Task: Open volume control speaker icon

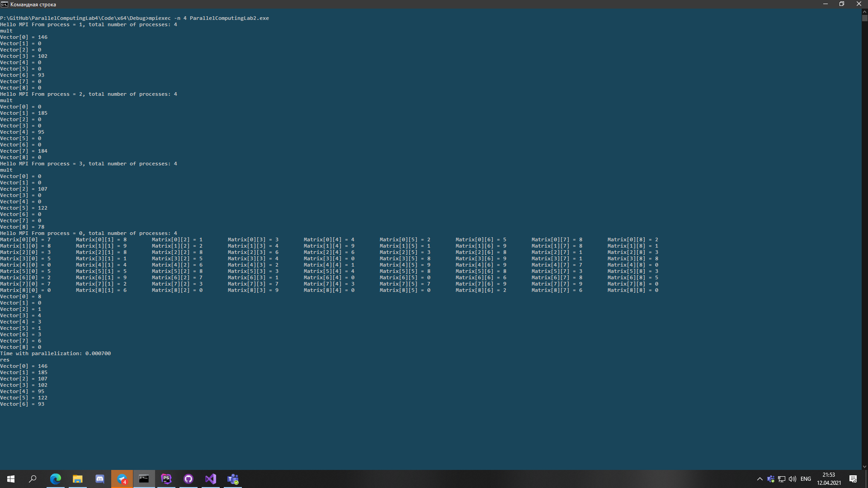Action: click(793, 479)
